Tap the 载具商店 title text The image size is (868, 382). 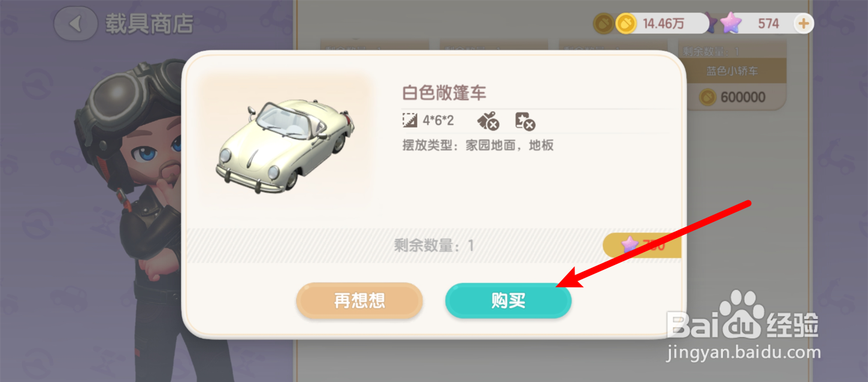point(150,24)
